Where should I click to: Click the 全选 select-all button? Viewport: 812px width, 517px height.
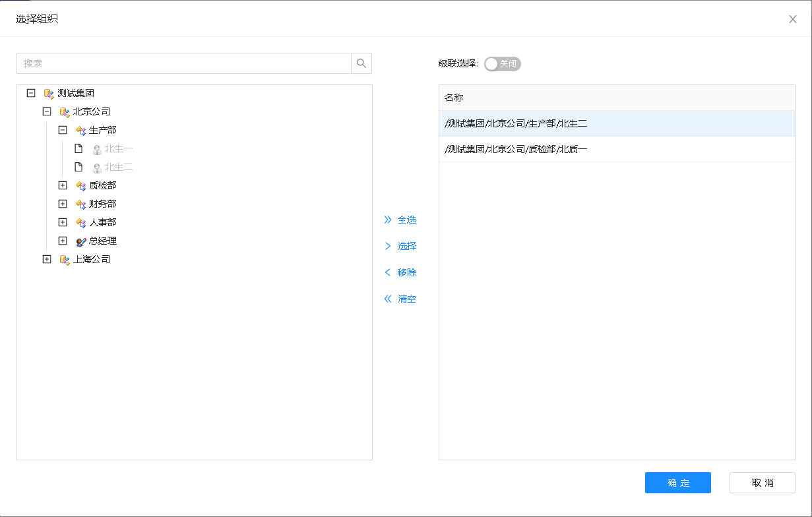tap(400, 220)
